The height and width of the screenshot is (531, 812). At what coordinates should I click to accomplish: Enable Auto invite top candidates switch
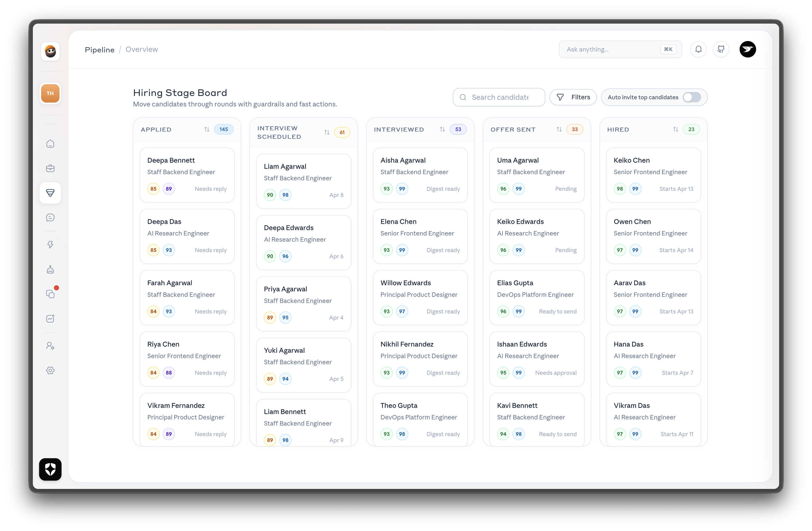coord(692,97)
